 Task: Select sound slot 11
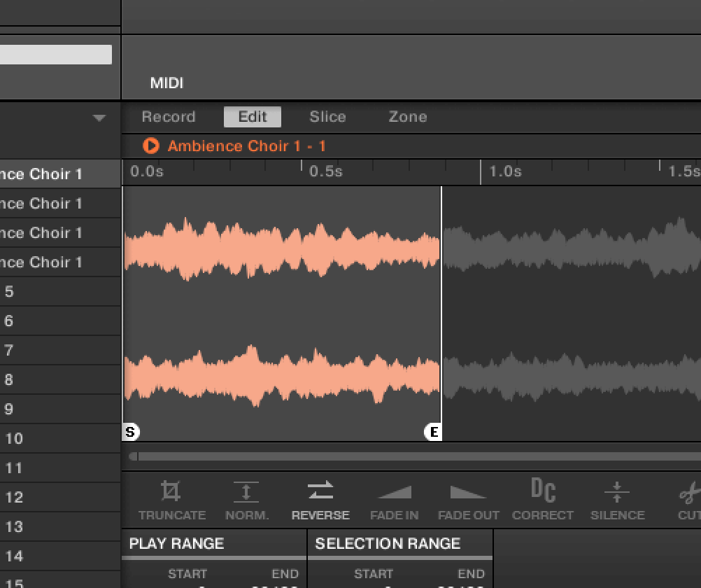click(x=60, y=468)
